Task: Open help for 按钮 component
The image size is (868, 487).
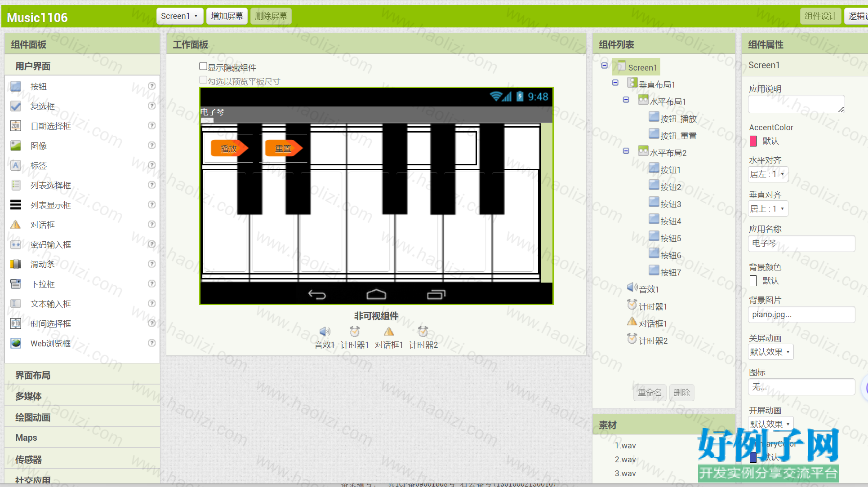Action: pyautogui.click(x=152, y=86)
